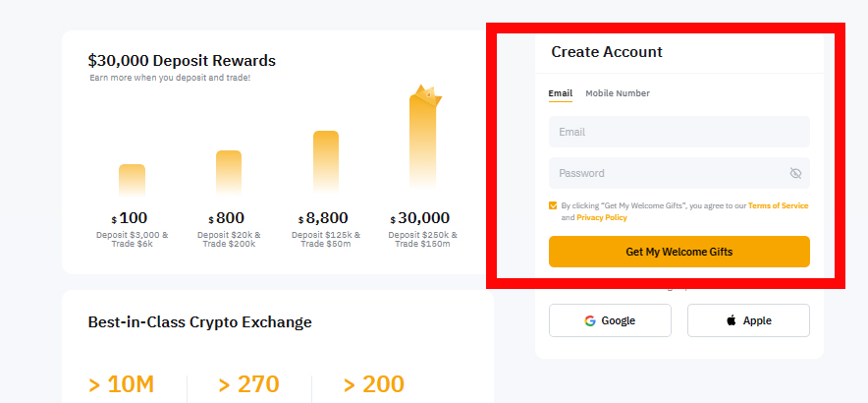Uncheck the terms agreement checkbox
Viewport: 868px width, 403px height.
553,205
